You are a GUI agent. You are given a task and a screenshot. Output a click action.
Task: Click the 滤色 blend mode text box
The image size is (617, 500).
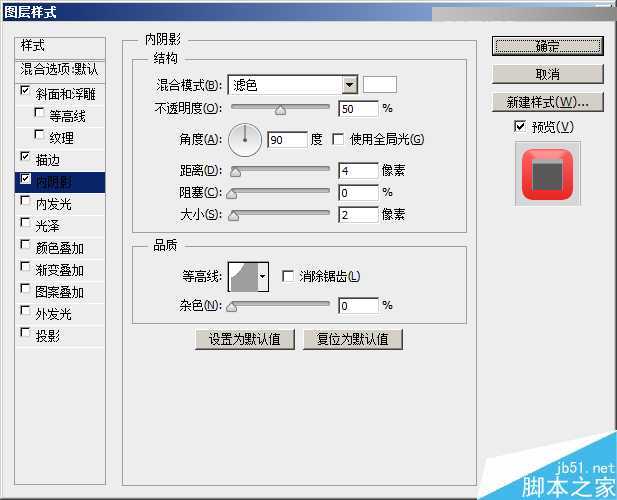(x=284, y=85)
